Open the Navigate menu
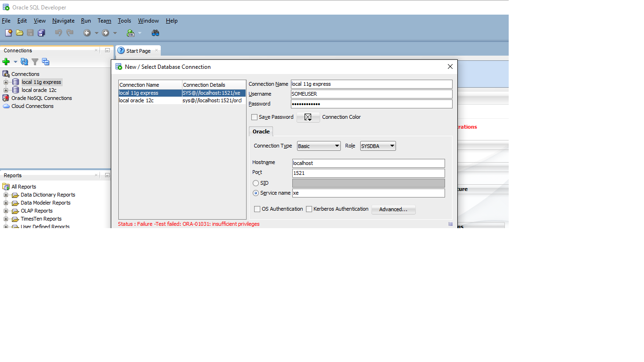Screen dimensions: 644x362 (x=63, y=21)
